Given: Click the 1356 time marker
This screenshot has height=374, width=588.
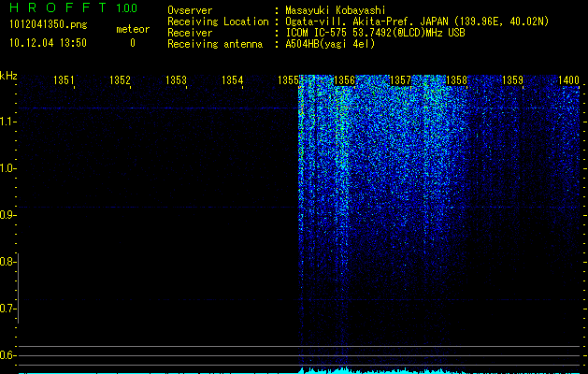Looking at the screenshot, I should pyautogui.click(x=344, y=80).
